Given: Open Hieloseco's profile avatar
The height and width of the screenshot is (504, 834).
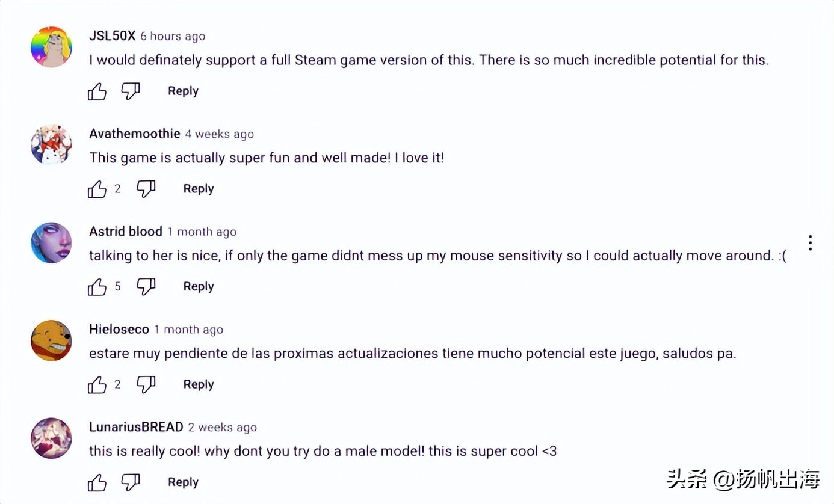Looking at the screenshot, I should pos(51,340).
